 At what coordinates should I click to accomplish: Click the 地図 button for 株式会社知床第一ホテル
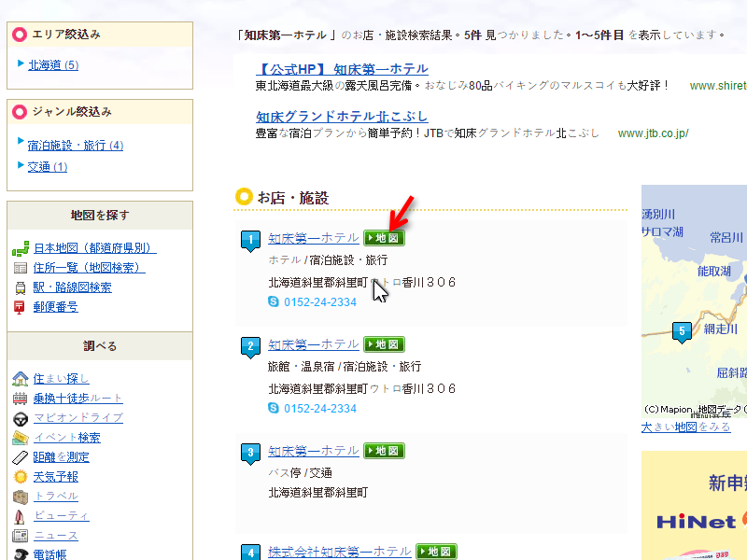pos(436,552)
